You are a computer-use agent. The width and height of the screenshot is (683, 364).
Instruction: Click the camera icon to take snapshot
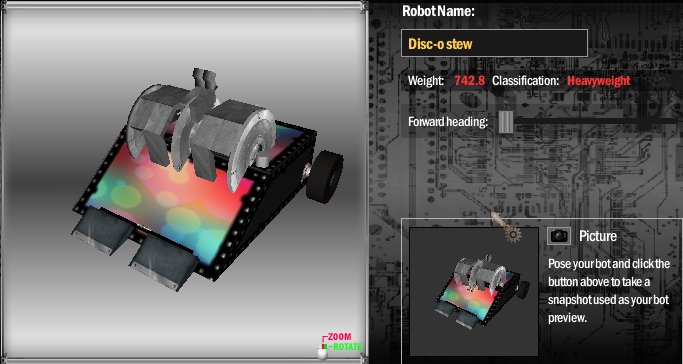coord(559,236)
